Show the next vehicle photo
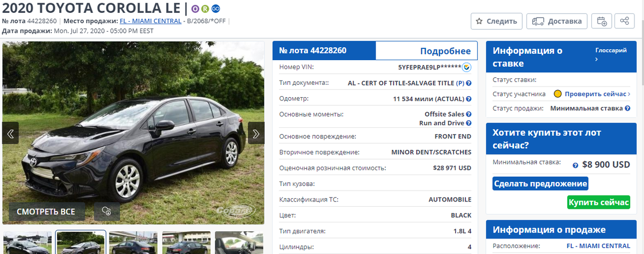The height and width of the screenshot is (254, 644). click(256, 133)
